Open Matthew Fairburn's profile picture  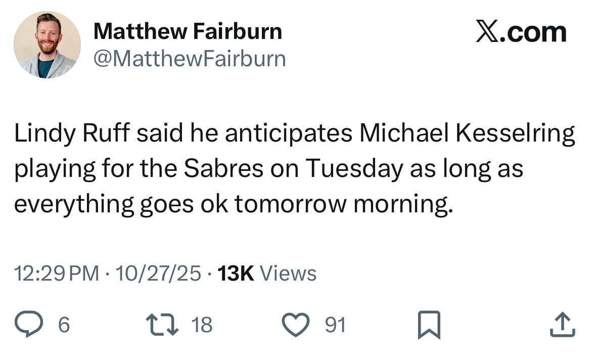(48, 44)
